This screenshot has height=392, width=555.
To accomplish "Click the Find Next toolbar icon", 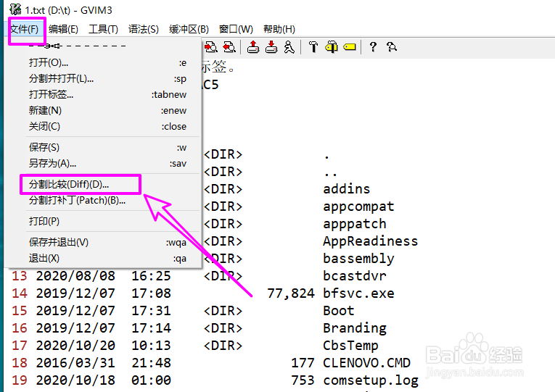I will 210,46.
